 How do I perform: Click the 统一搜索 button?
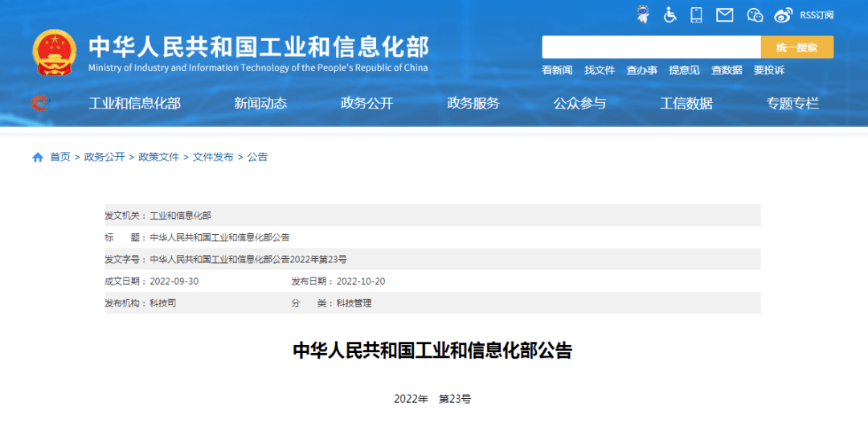797,47
